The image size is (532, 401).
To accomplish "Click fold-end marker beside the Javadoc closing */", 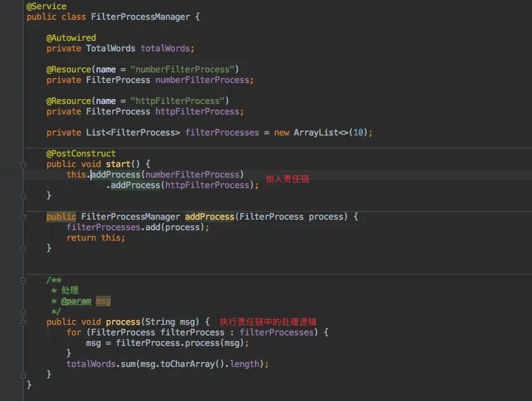I will click(23, 312).
